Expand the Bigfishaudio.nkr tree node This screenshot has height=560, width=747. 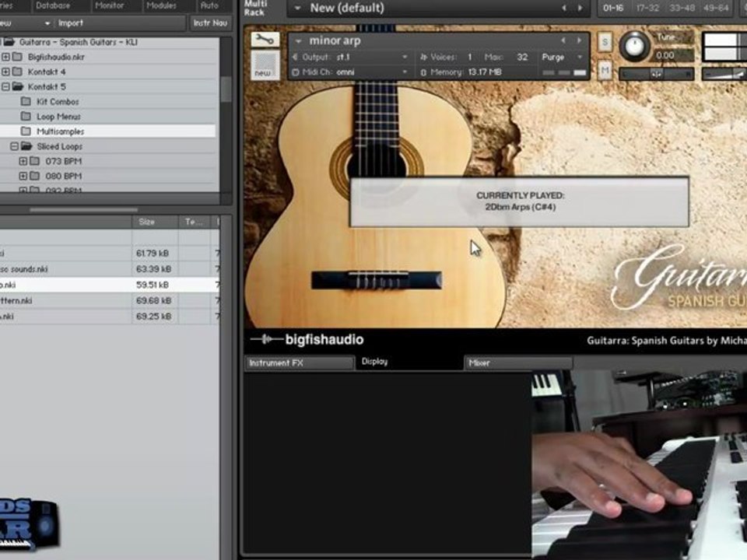[5, 57]
